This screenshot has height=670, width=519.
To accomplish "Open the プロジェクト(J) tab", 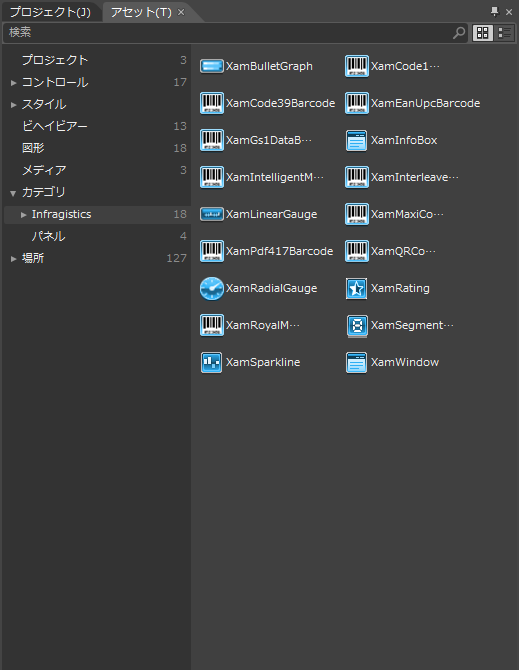I will (x=50, y=12).
